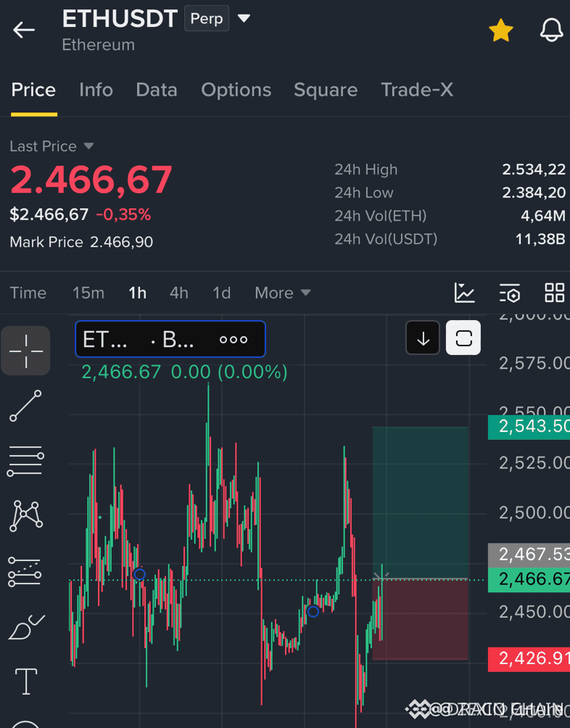Open price alerts bell icon
This screenshot has width=570, height=728.
(551, 30)
